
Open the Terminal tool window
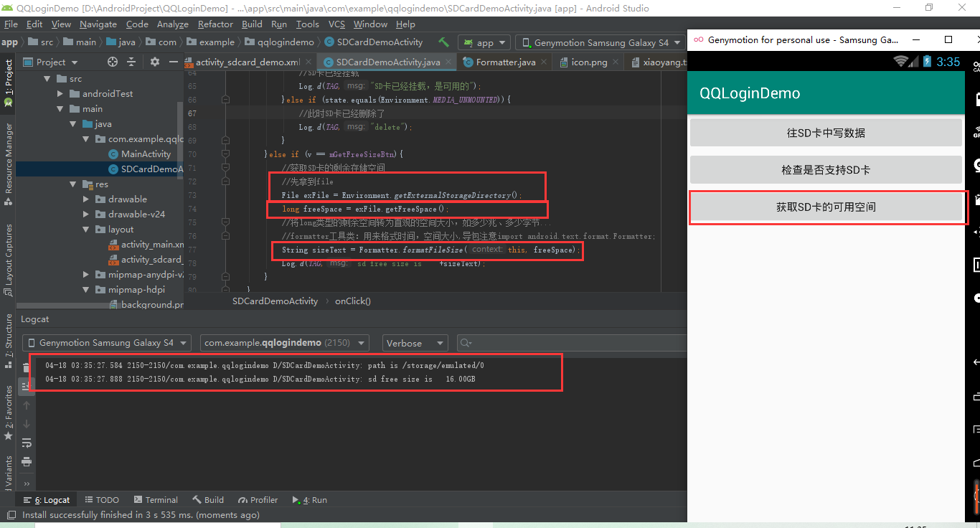point(155,500)
